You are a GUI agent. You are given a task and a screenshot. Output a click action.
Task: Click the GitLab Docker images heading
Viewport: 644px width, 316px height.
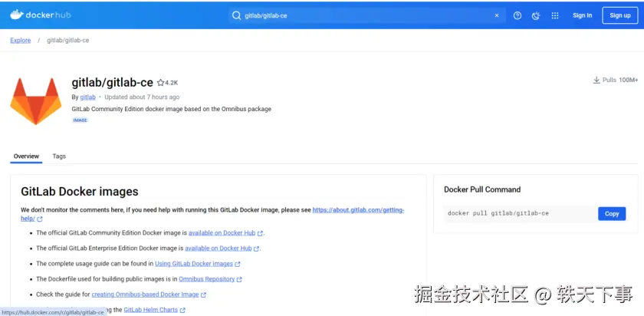point(80,192)
